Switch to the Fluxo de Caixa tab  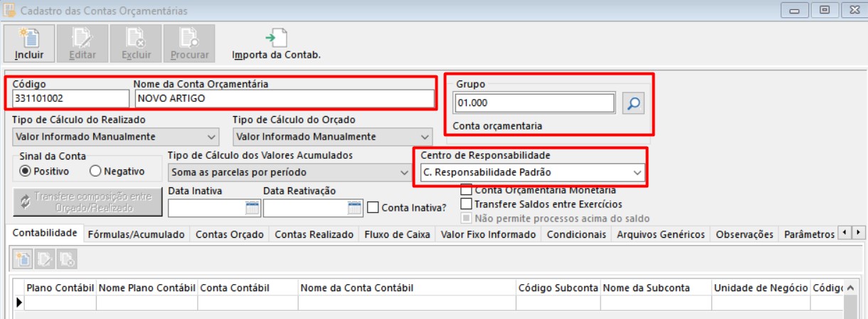[x=397, y=234]
